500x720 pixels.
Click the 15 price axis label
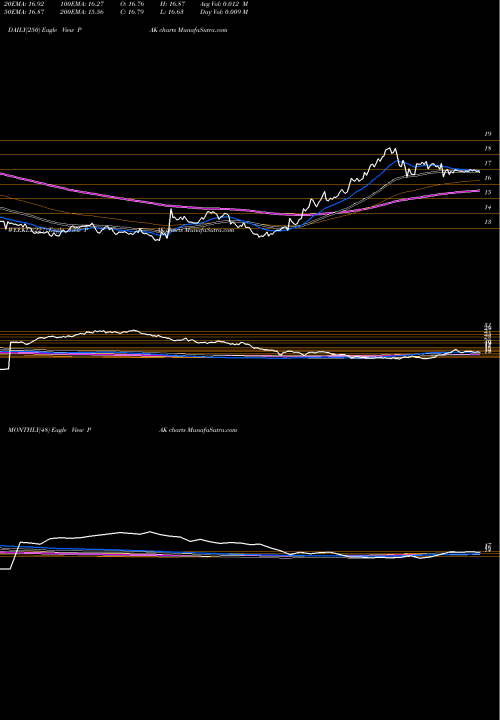point(488,193)
